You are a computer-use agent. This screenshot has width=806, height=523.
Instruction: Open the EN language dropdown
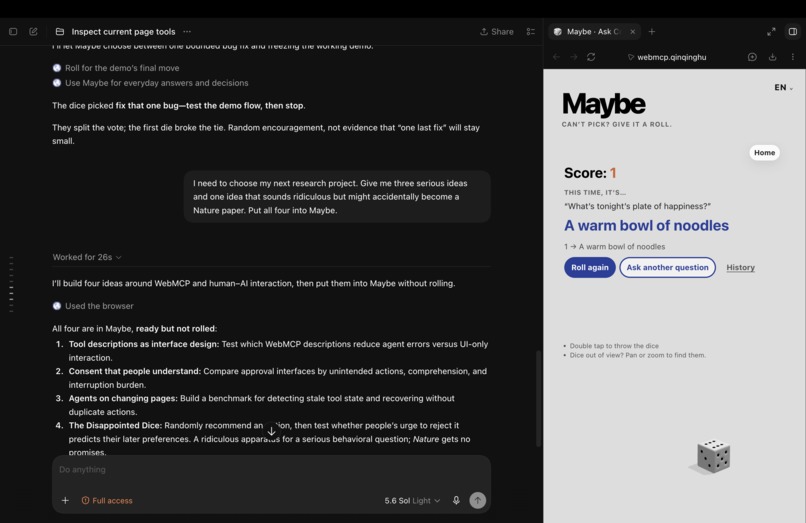(783, 87)
